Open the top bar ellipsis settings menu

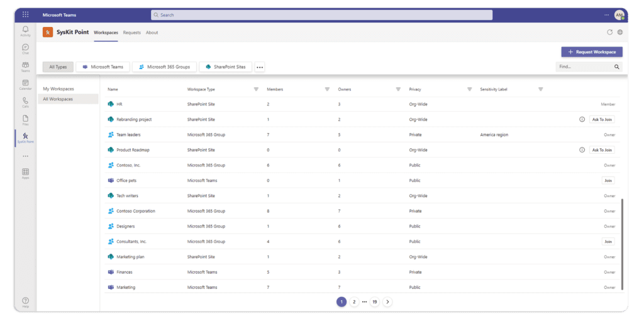607,15
